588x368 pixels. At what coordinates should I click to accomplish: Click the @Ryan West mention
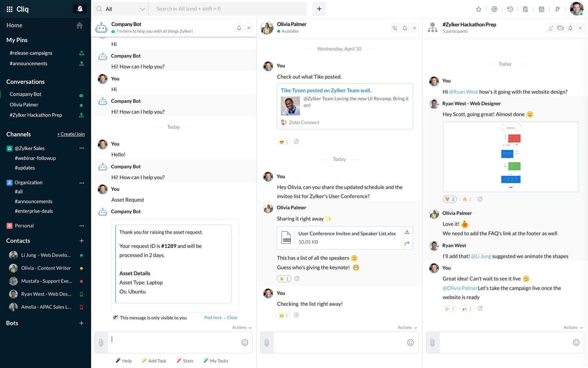coord(463,92)
